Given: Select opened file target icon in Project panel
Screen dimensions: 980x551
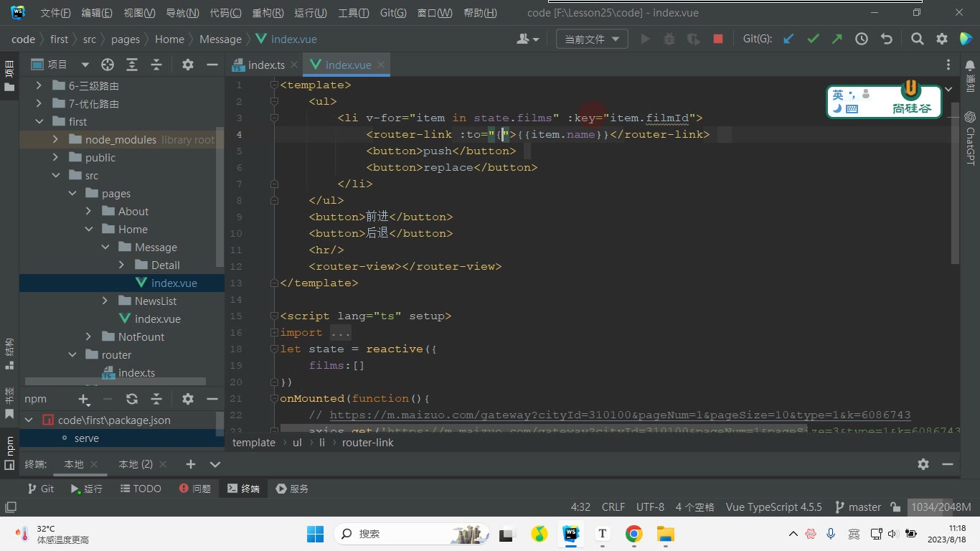Looking at the screenshot, I should click(108, 65).
